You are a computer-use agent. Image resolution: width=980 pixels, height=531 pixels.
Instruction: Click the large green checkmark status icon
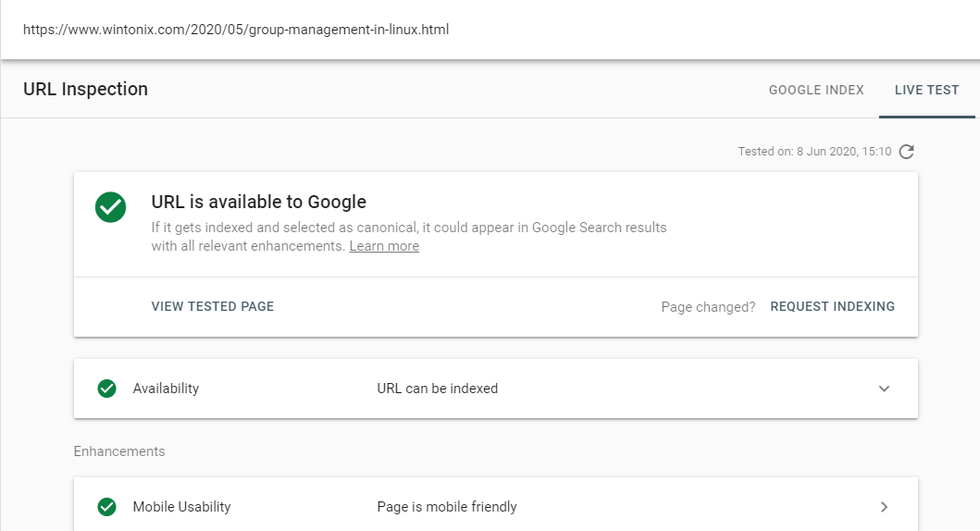click(111, 207)
